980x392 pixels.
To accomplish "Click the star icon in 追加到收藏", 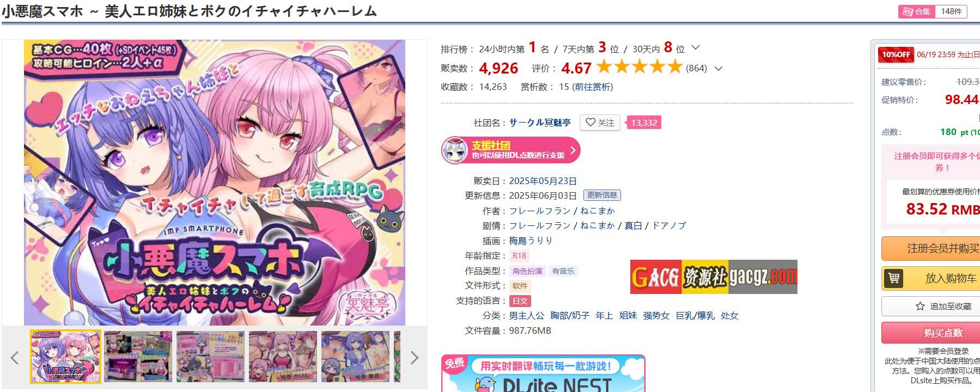I will pyautogui.click(x=920, y=306).
